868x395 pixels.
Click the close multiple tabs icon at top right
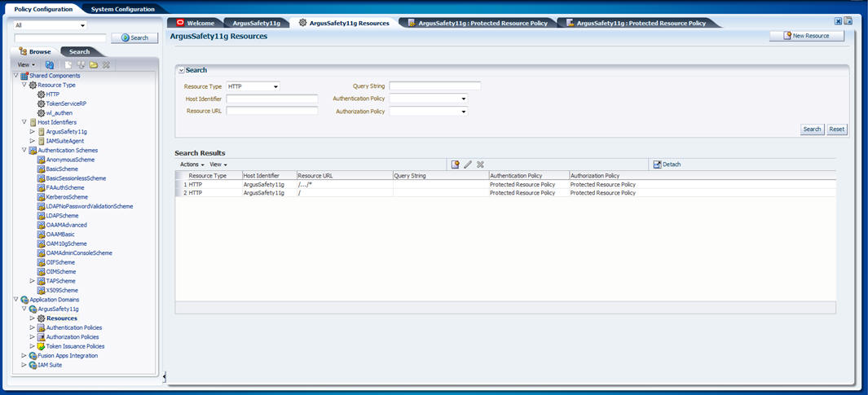point(848,21)
